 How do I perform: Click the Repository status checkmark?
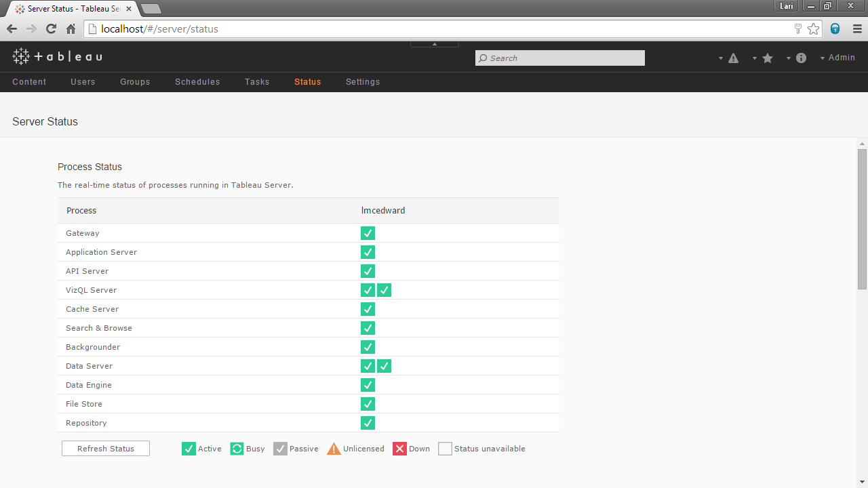tap(368, 423)
